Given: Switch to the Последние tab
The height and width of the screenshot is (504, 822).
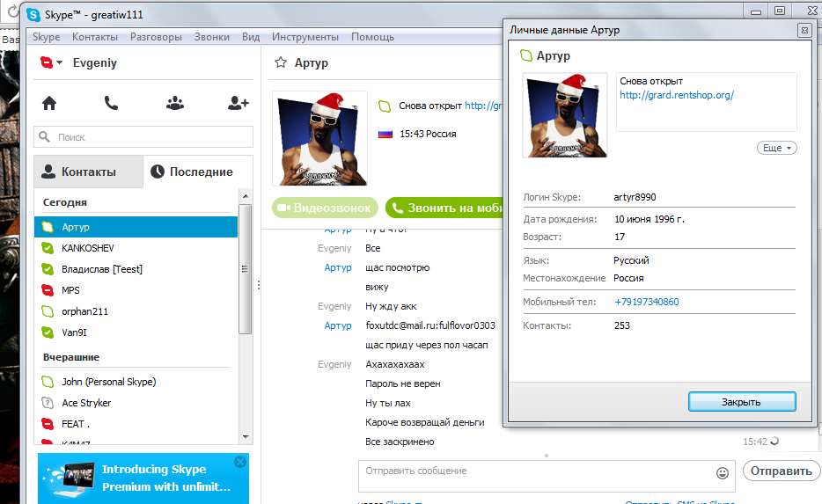Looking at the screenshot, I should (198, 172).
